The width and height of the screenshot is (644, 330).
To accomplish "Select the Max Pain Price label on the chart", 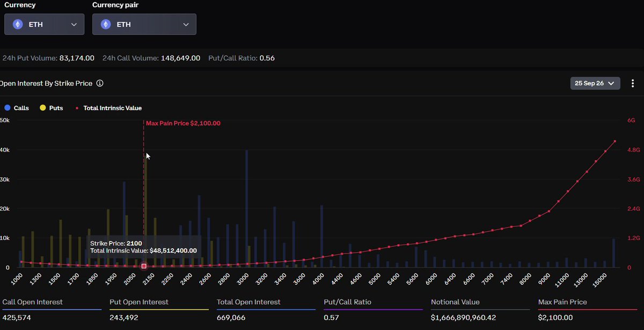I will 183,123.
